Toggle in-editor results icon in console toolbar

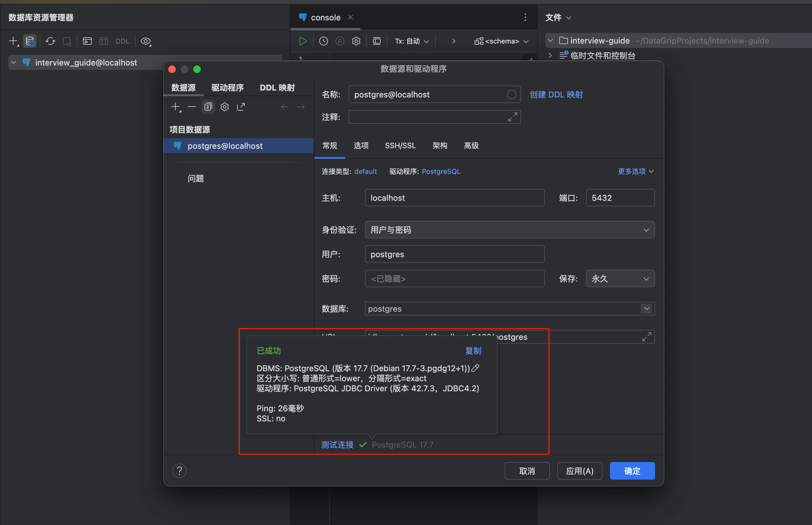click(x=377, y=41)
